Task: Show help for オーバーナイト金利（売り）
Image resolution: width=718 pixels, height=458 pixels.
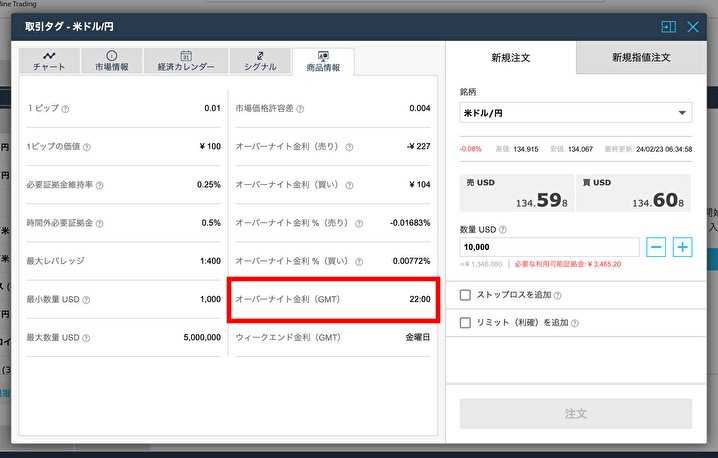Action: pos(349,147)
